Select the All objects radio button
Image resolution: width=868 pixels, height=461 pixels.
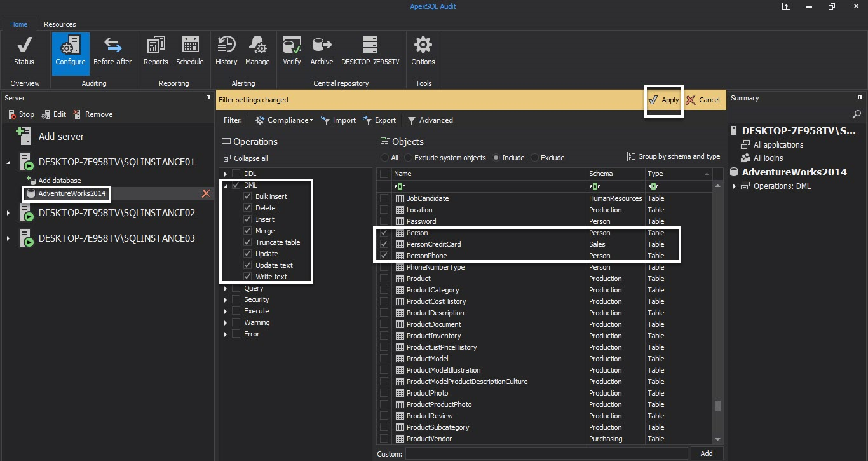385,158
